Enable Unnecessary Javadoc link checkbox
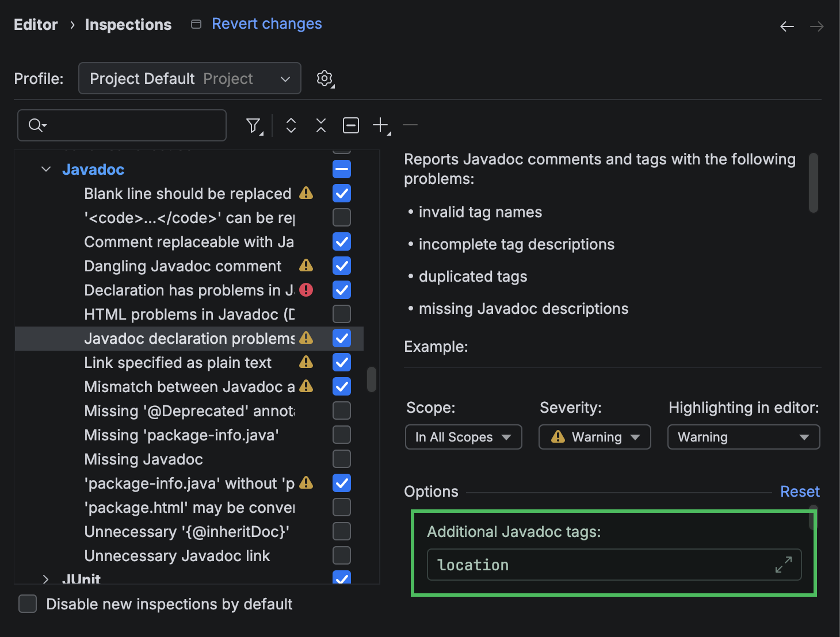840x637 pixels. tap(342, 556)
